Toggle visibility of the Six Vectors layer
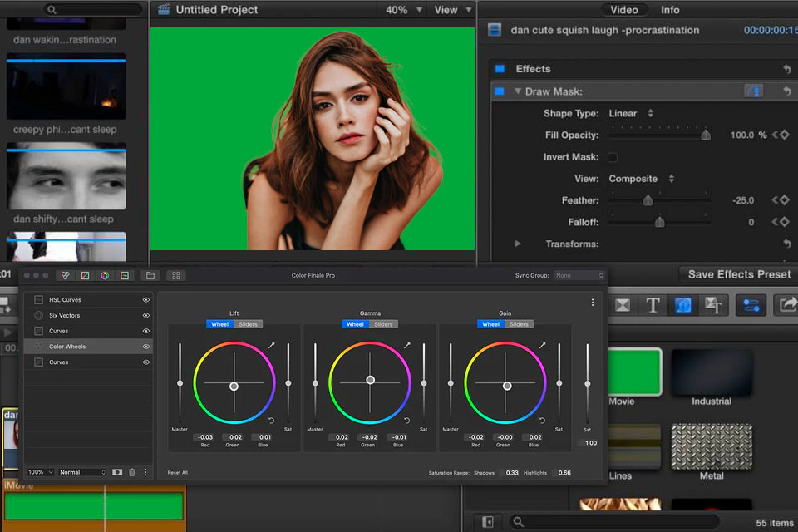798x532 pixels. pos(146,316)
